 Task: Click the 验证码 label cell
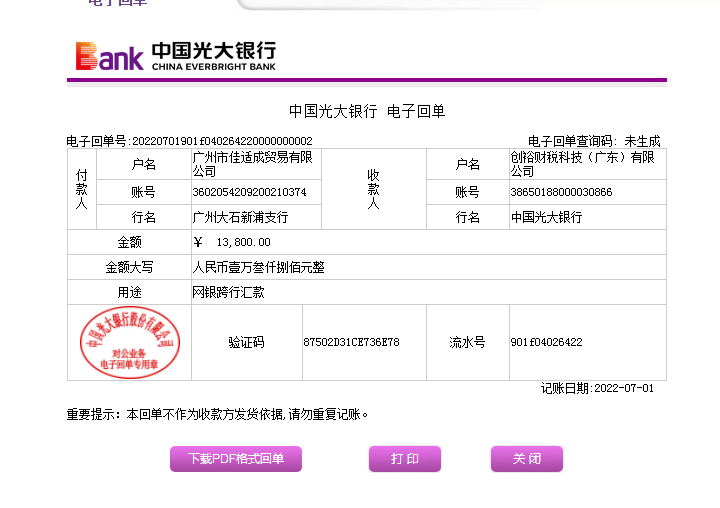[247, 342]
